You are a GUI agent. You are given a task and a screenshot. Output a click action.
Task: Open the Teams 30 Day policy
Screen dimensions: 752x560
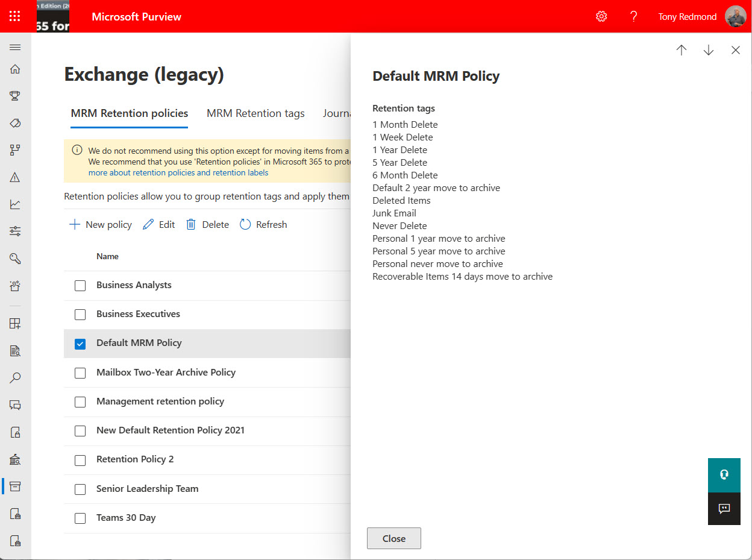[x=126, y=518]
